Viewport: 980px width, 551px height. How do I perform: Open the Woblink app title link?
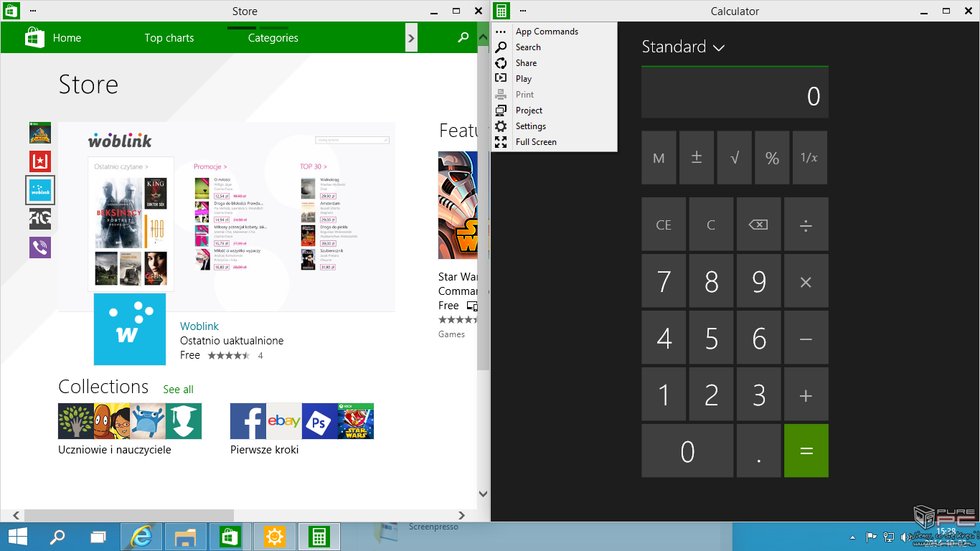199,326
